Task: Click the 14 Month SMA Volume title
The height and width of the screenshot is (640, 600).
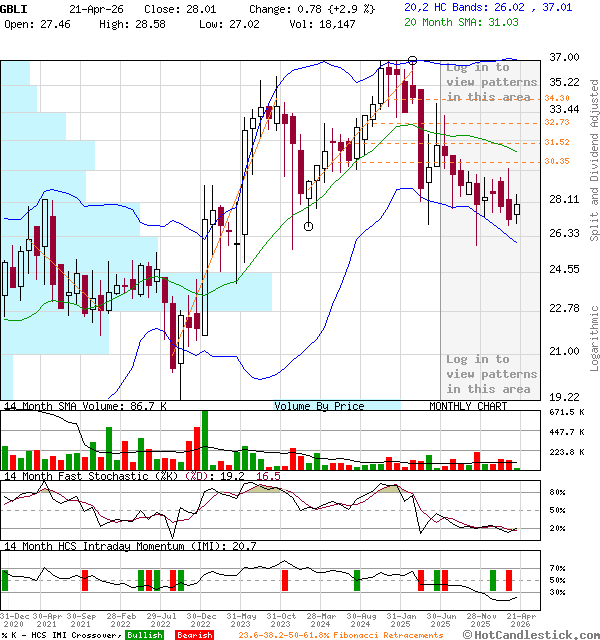Action: coord(85,406)
